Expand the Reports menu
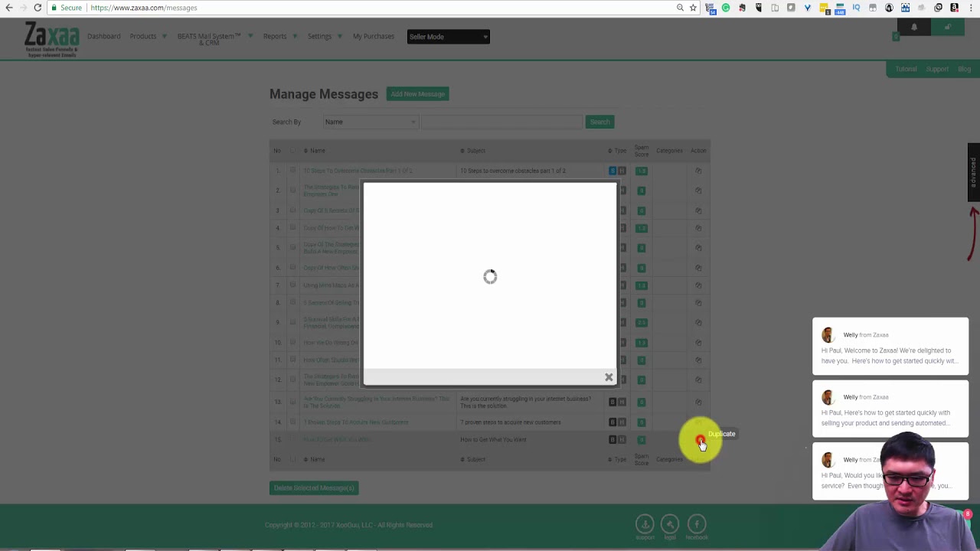This screenshot has width=980, height=551. tap(279, 36)
